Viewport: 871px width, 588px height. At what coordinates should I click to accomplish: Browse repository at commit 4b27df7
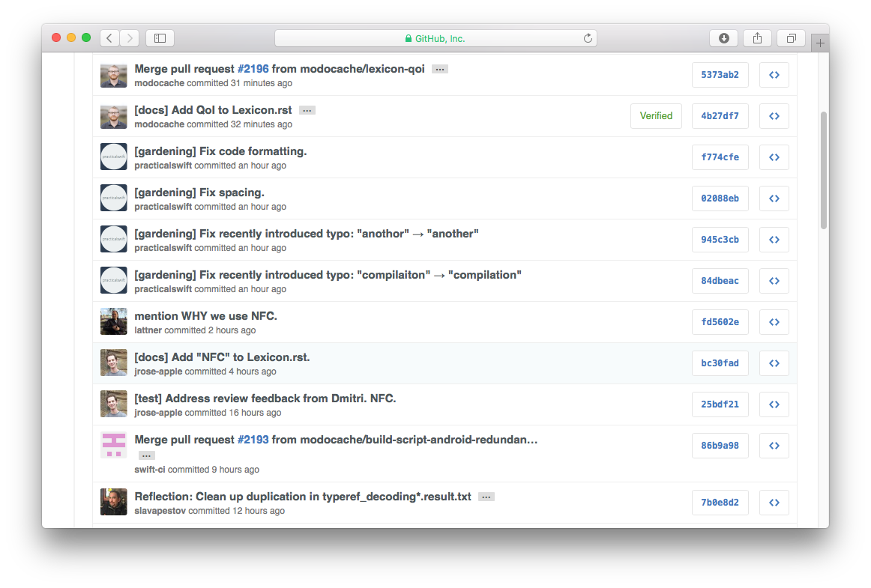click(774, 116)
